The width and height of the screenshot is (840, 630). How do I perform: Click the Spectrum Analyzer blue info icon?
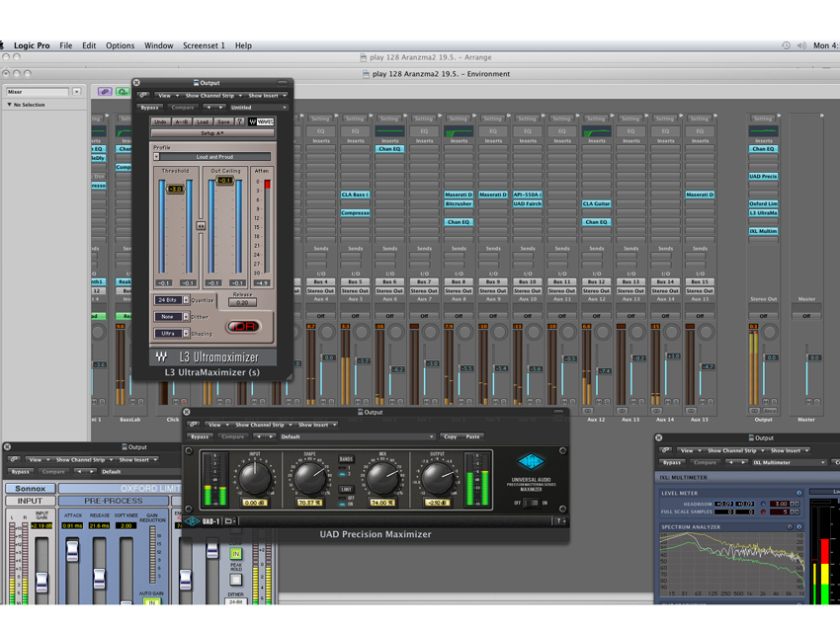798,526
